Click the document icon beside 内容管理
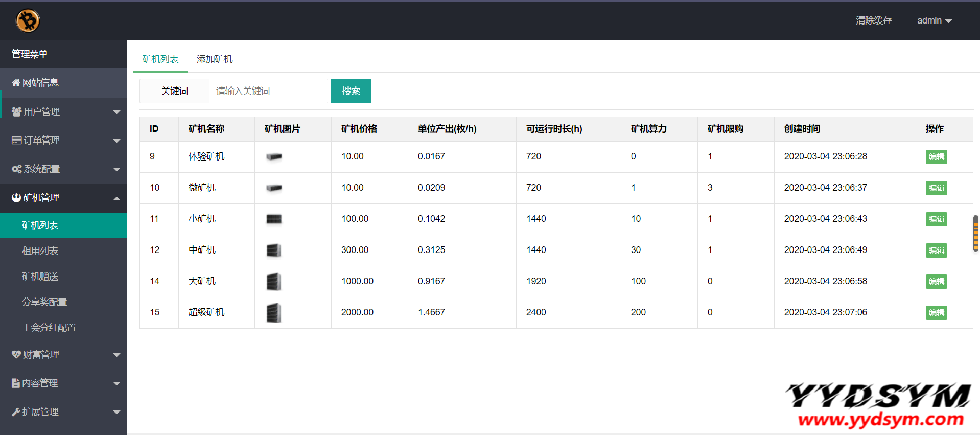This screenshot has width=980, height=435. click(x=16, y=383)
